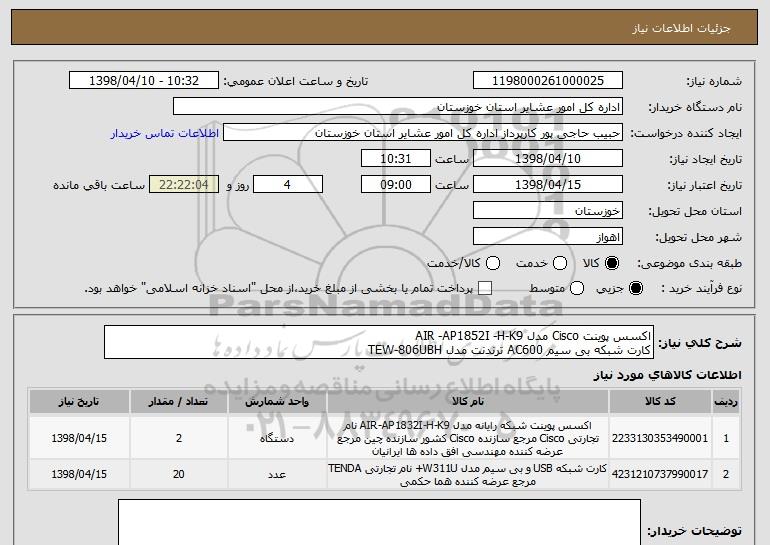Click the نام کالا column header
The image size is (770, 545).
click(468, 402)
